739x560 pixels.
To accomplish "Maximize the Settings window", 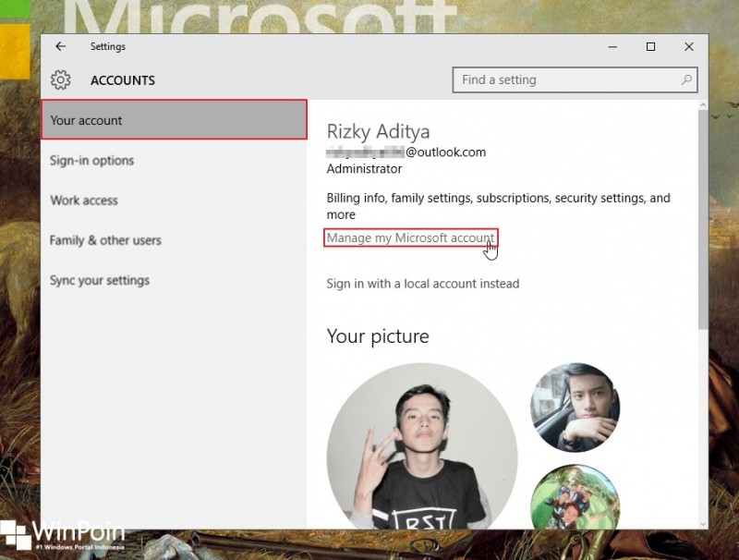I will [650, 46].
